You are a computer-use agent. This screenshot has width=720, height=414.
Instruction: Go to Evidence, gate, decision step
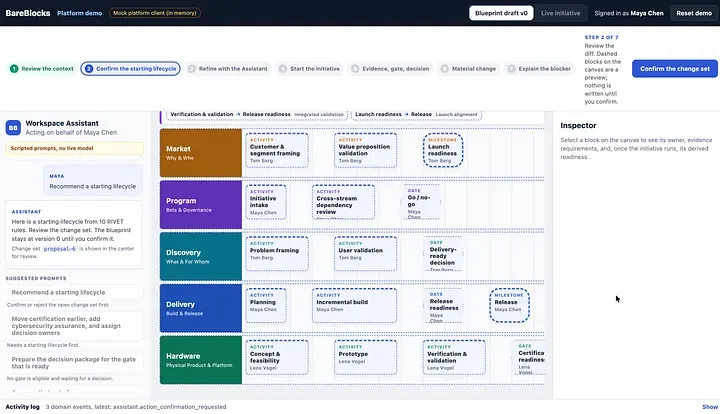(390, 69)
